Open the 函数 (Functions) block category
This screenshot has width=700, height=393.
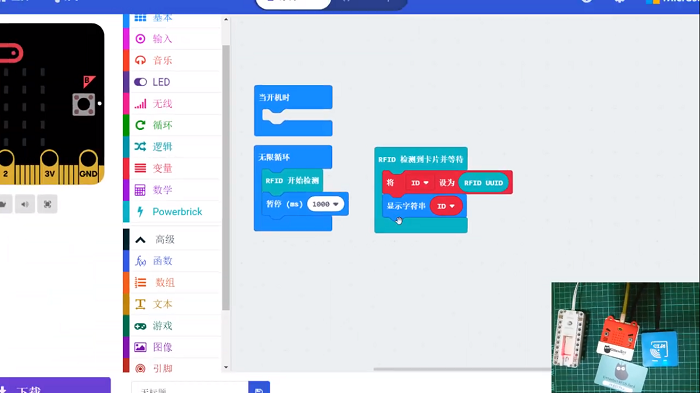point(172,261)
